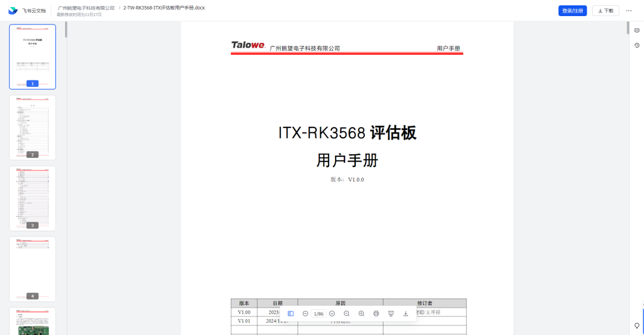Toggle the thumbnail sidebar panel icon
Viewport: 644px width, 335px height.
tap(291, 314)
